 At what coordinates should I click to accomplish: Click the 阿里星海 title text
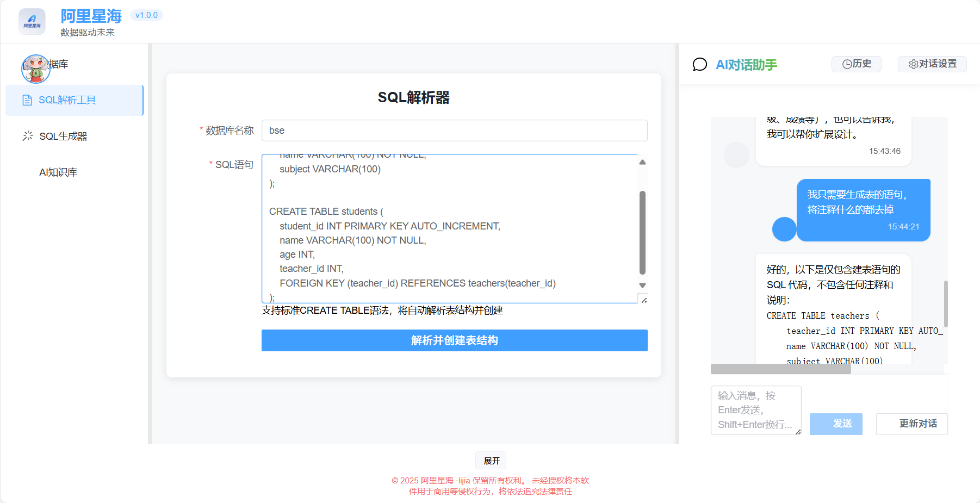tap(91, 16)
